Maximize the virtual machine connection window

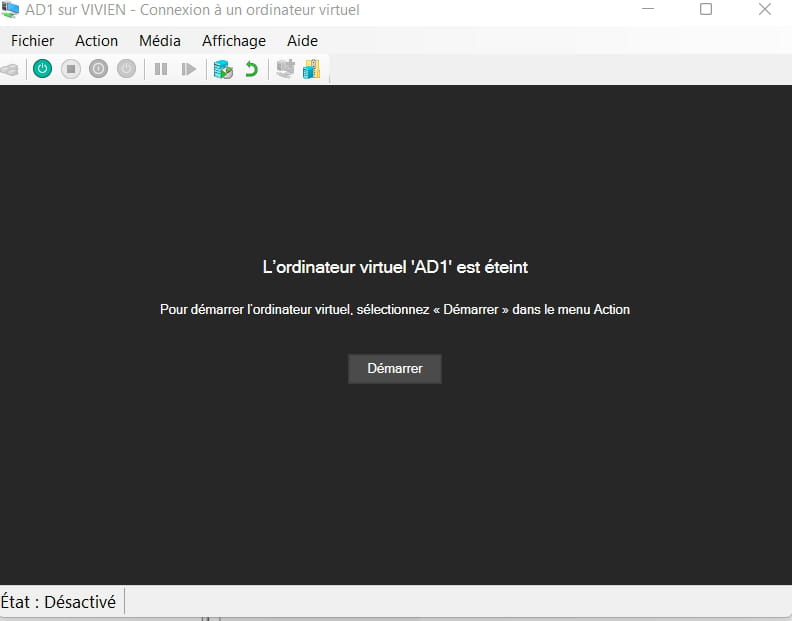tap(706, 9)
